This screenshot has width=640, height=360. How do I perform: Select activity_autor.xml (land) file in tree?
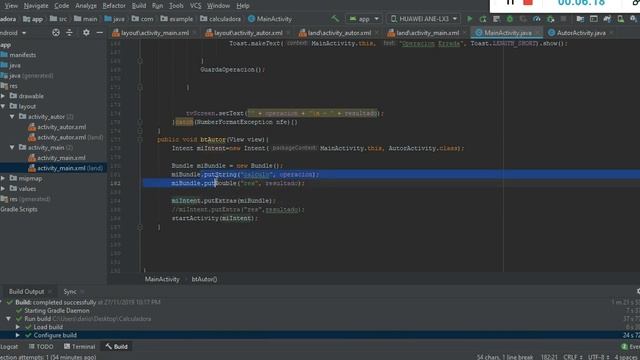(x=65, y=138)
